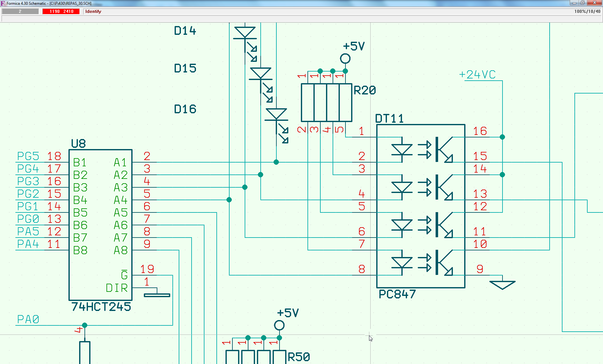Select the +5V power circle above R20
The height and width of the screenshot is (364, 603).
click(345, 59)
